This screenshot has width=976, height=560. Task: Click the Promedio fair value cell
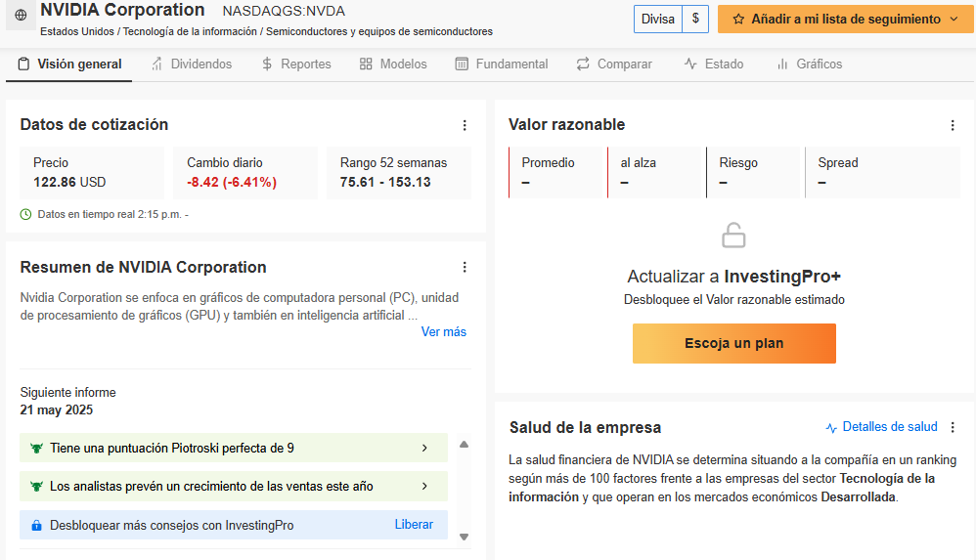(x=557, y=172)
